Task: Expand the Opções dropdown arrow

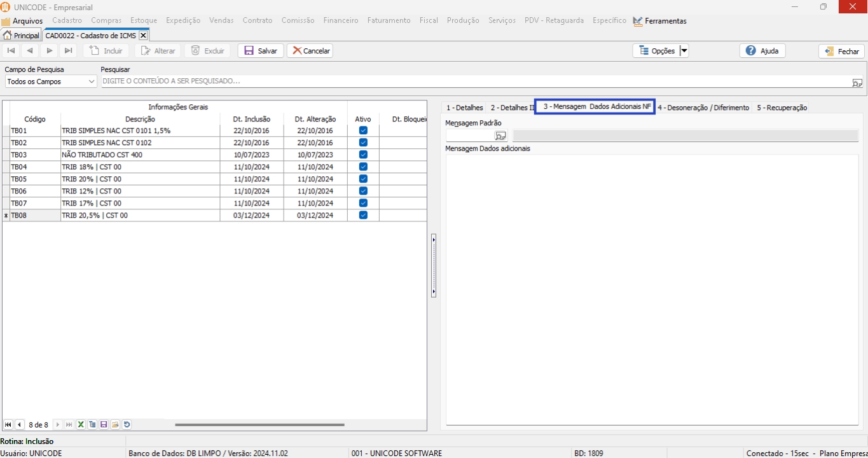Action: click(x=684, y=51)
